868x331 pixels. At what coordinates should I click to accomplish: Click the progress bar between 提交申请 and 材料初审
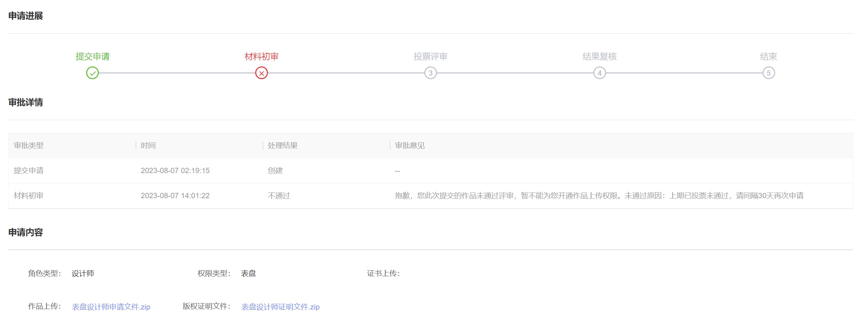coord(176,73)
